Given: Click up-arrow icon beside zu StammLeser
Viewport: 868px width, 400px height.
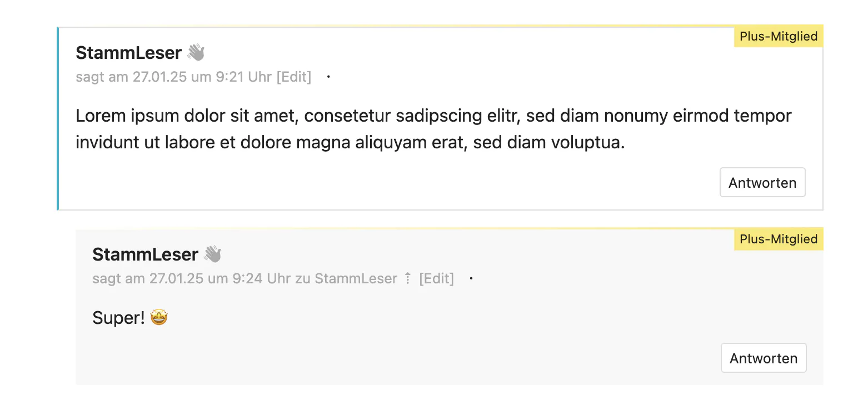Looking at the screenshot, I should click(x=408, y=278).
